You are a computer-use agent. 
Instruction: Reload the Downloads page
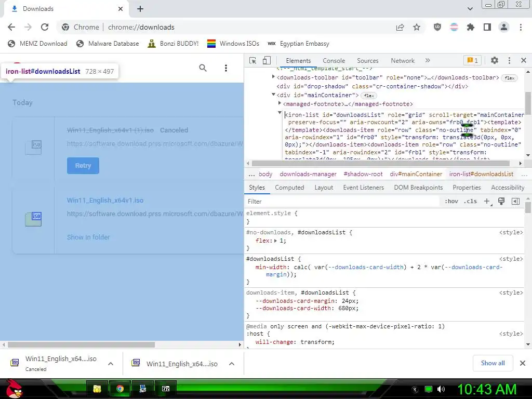click(x=45, y=27)
